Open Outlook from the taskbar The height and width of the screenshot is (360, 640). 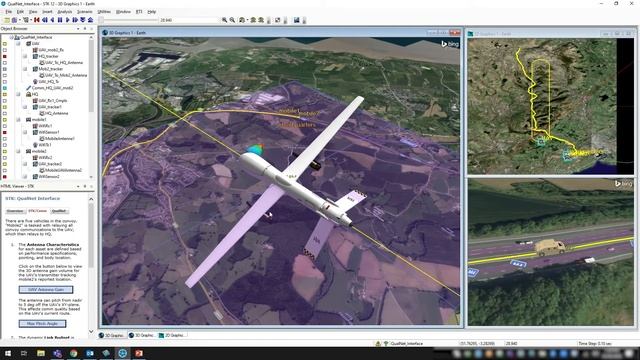(90, 353)
